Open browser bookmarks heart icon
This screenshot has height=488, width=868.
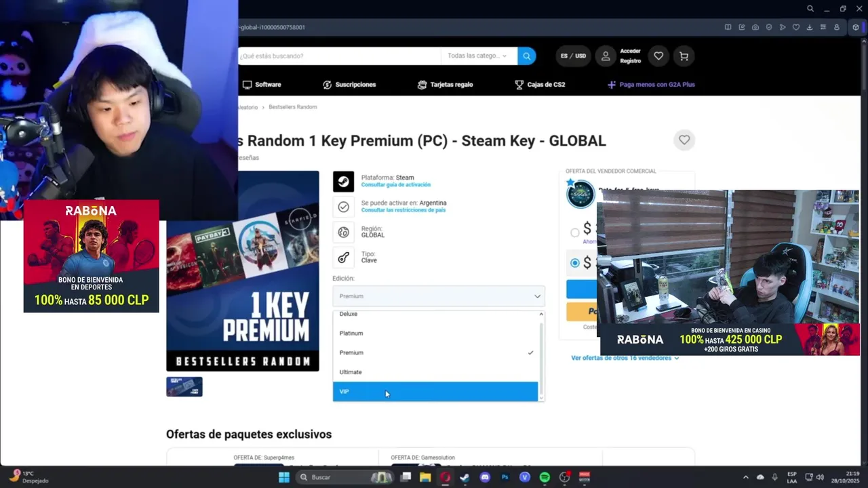pyautogui.click(x=796, y=27)
